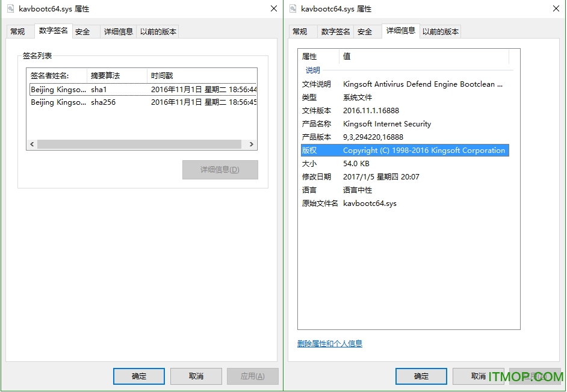The height and width of the screenshot is (392, 567).
Task: Open 详细信息 tab in left window
Action: point(118,32)
